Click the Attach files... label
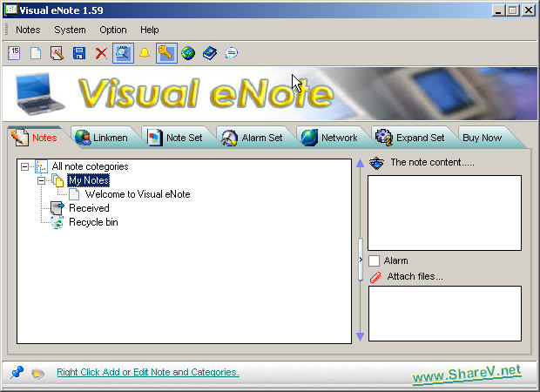The height and width of the screenshot is (392, 540). click(x=415, y=277)
